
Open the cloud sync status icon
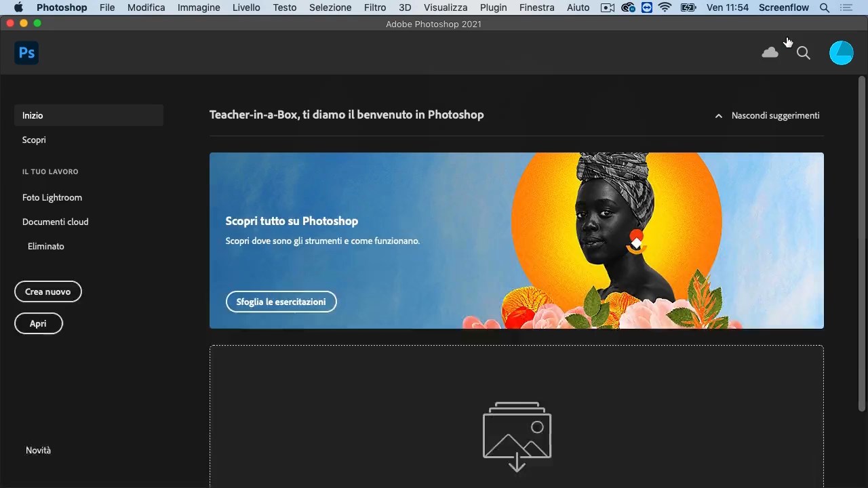770,53
